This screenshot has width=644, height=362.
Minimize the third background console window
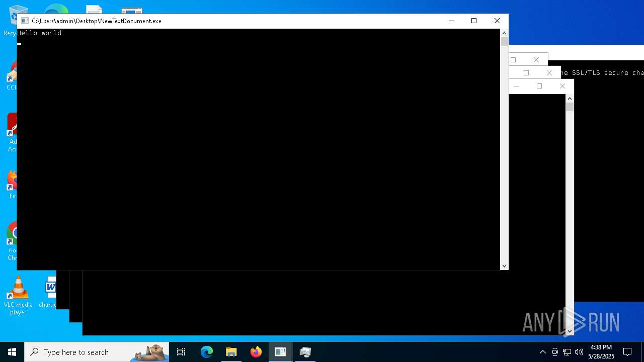click(517, 86)
